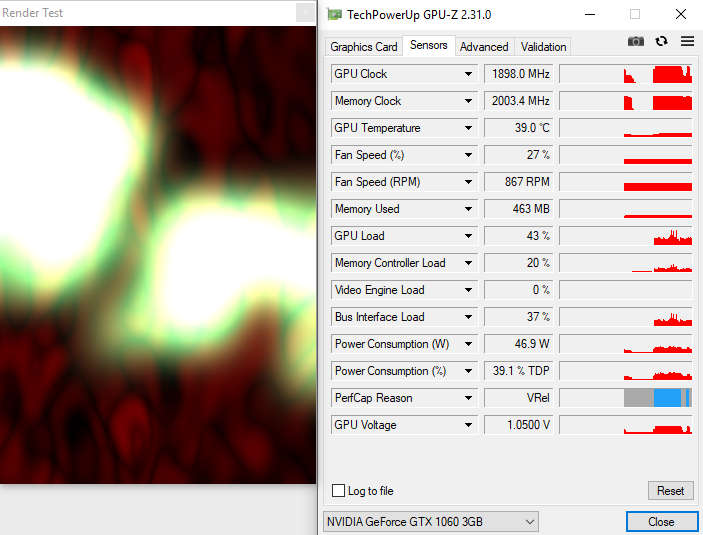
Task: Click the GPU Clock history graph
Action: point(626,74)
